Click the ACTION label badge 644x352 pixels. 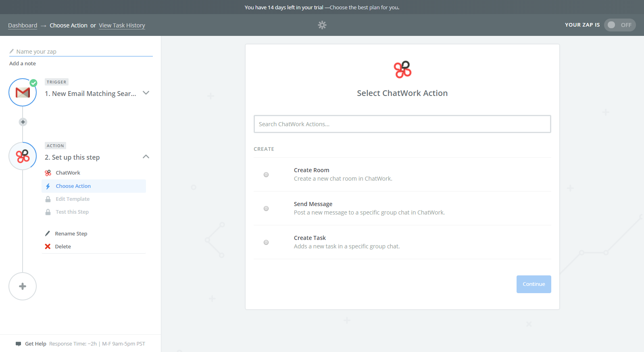pyautogui.click(x=55, y=146)
